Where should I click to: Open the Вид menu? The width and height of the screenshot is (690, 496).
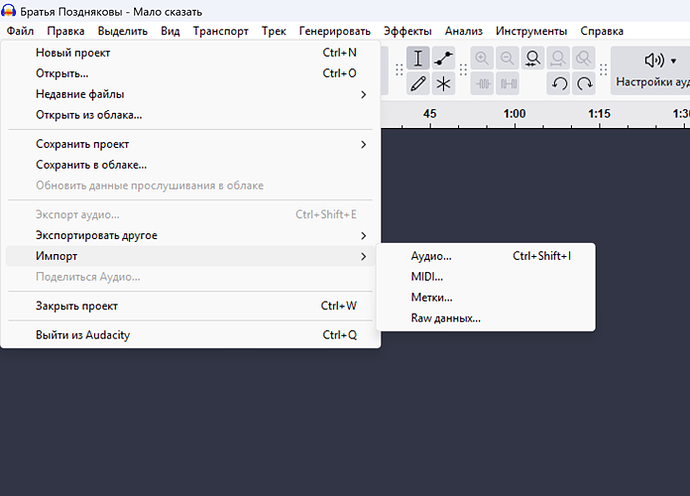click(170, 31)
